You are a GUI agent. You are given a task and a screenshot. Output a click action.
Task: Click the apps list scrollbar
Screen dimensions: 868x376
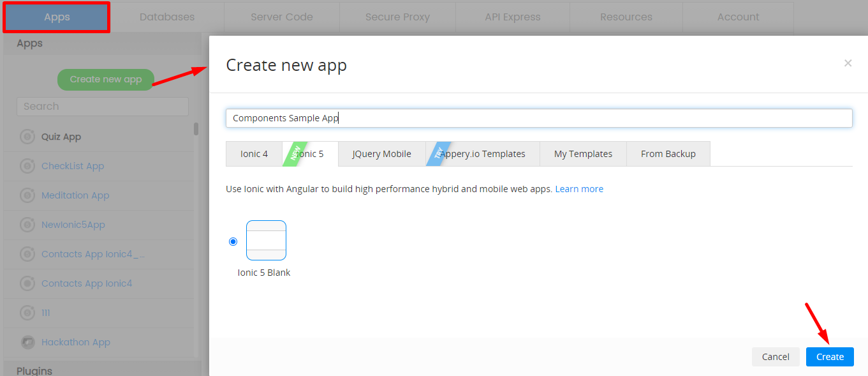point(196,128)
